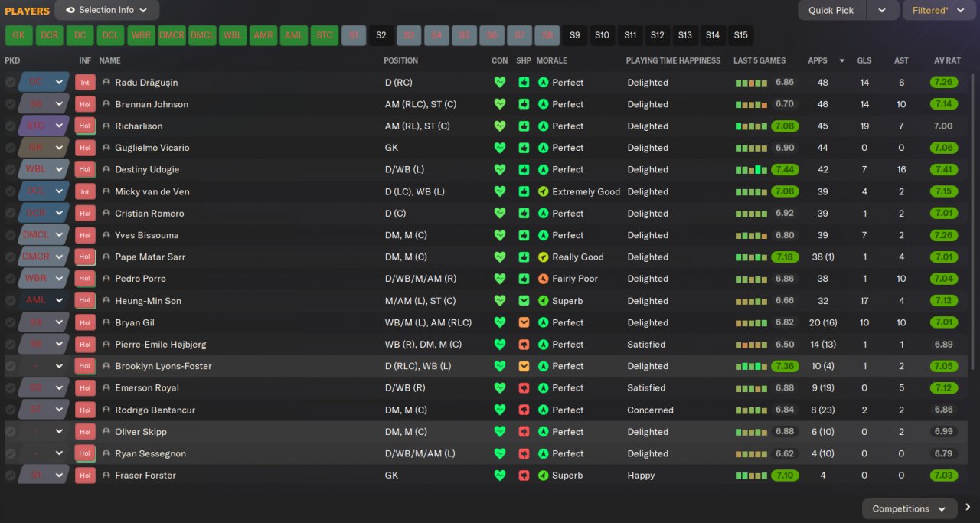Toggle picked checkmark for Pedro Porro
This screenshot has height=523, width=980.
(x=10, y=279)
